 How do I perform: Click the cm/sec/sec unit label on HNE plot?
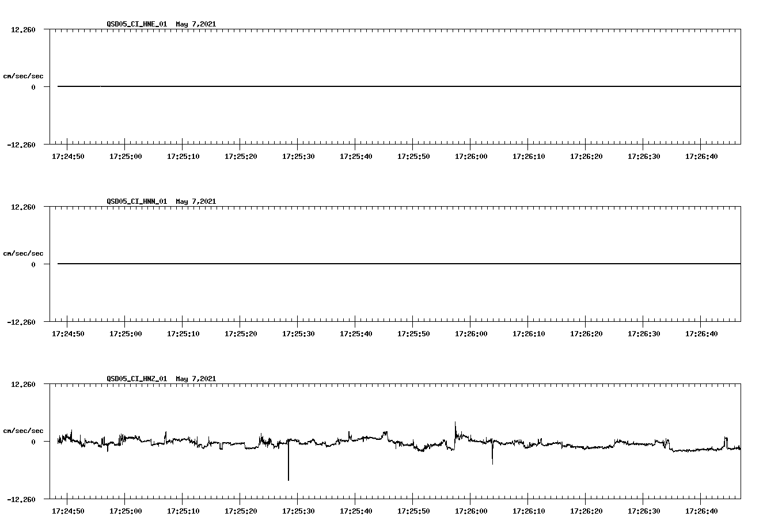click(24, 75)
